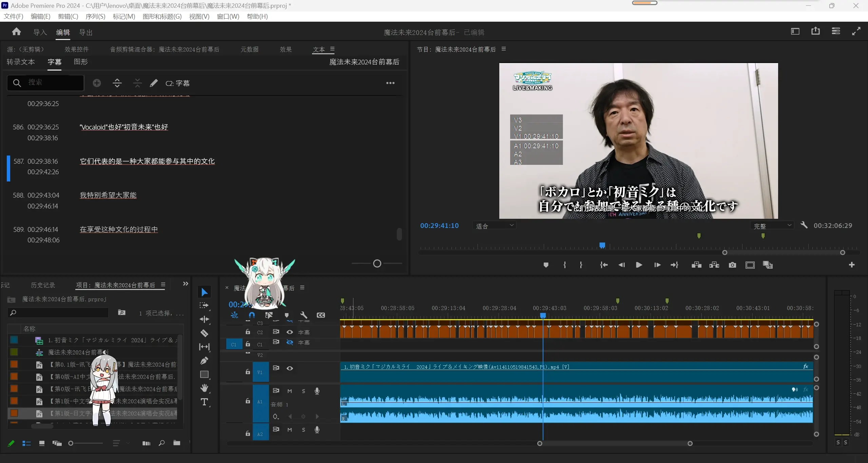Step back one frame

point(621,265)
